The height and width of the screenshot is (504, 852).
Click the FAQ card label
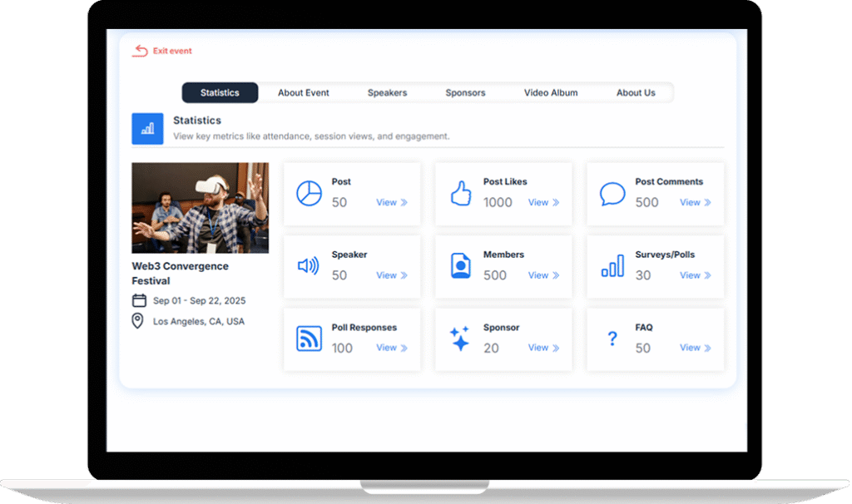(x=644, y=328)
